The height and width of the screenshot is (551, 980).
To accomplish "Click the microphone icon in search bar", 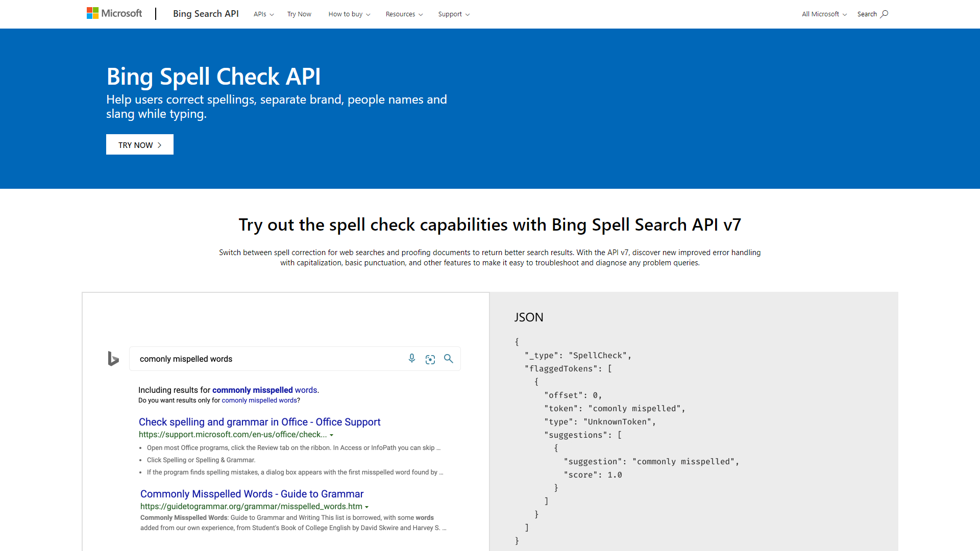I will (x=412, y=359).
